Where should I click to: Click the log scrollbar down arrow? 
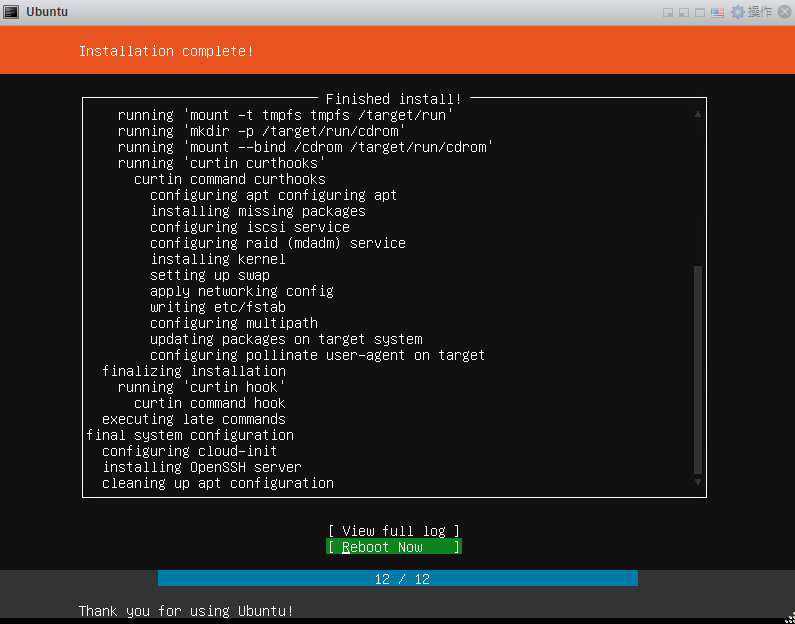click(698, 482)
